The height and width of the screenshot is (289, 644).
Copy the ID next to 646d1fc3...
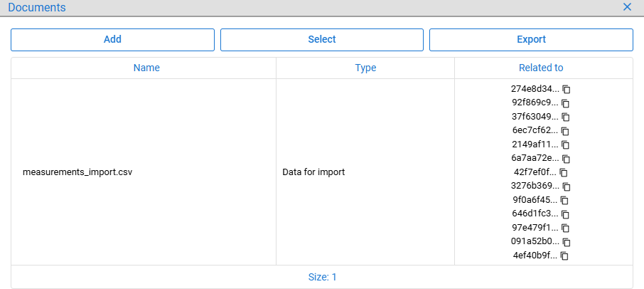coord(565,214)
